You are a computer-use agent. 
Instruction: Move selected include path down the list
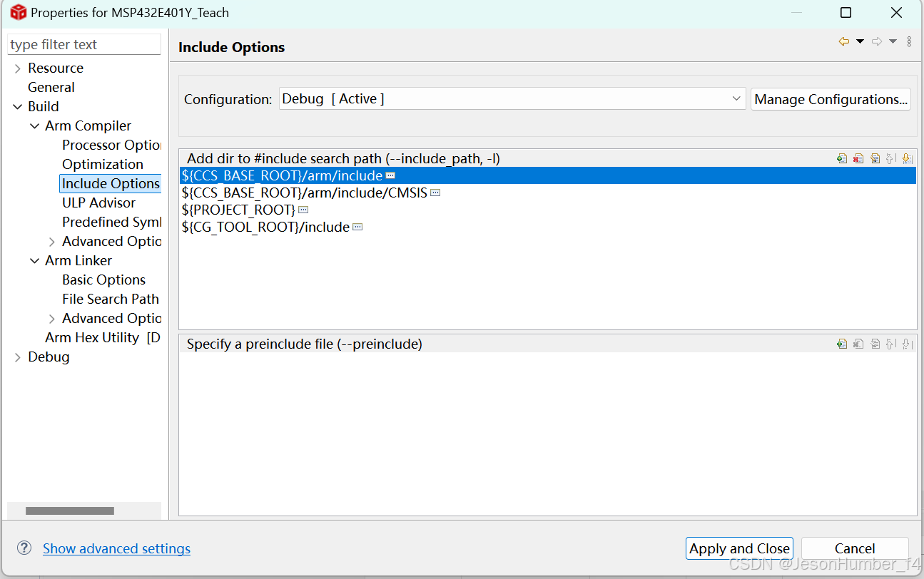coord(907,158)
